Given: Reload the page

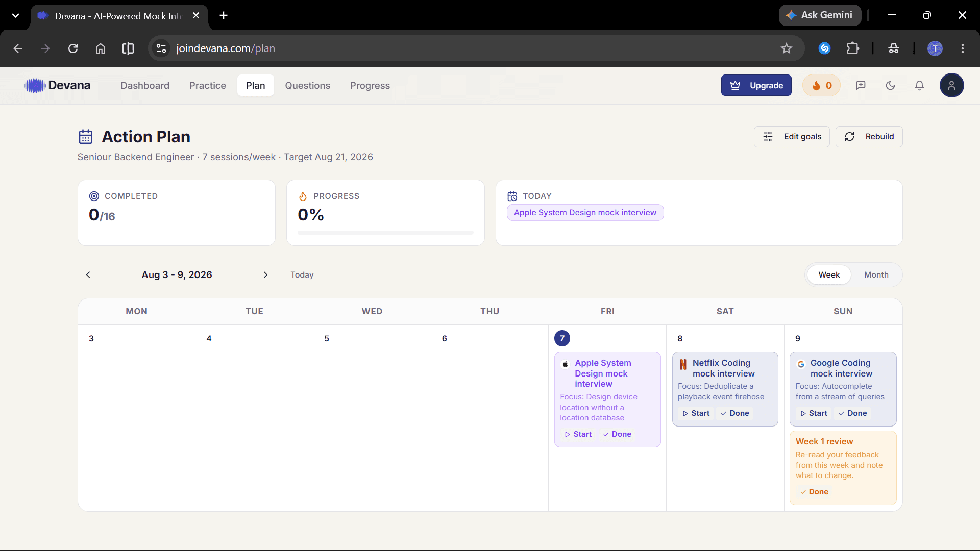Looking at the screenshot, I should click(x=73, y=48).
